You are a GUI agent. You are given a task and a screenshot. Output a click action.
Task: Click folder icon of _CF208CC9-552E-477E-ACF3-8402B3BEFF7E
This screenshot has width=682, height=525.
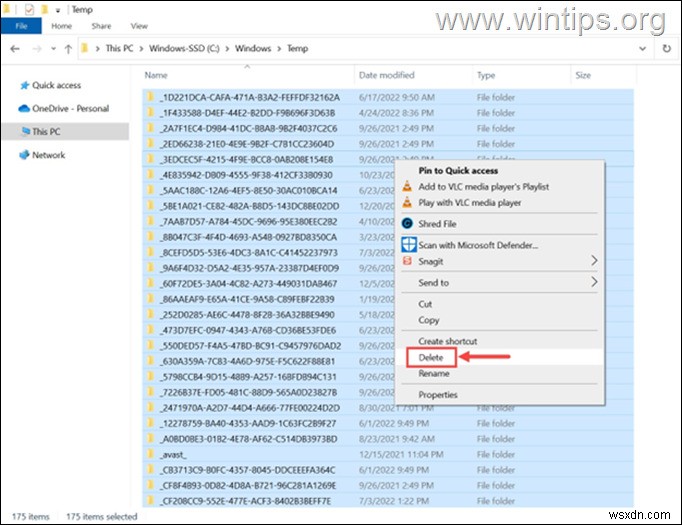tap(150, 501)
